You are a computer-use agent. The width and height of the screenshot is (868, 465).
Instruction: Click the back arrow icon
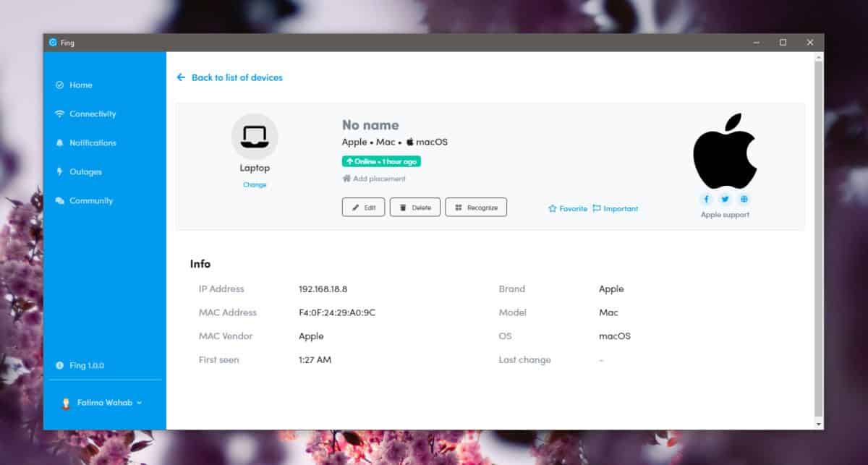181,77
